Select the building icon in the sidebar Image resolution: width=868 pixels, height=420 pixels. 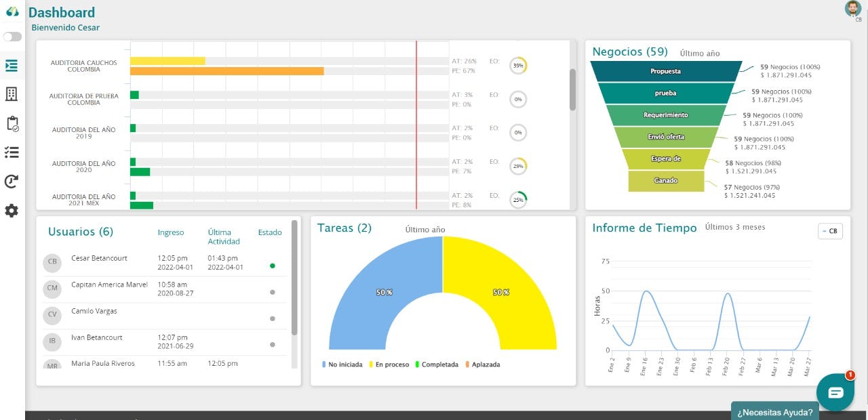tap(12, 93)
